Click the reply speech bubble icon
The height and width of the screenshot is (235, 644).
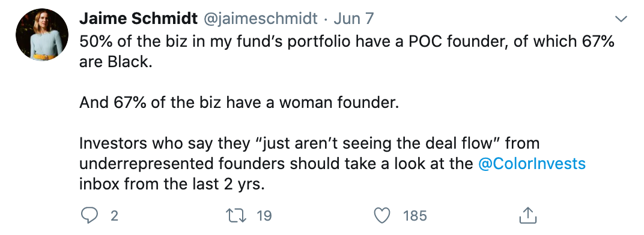point(89,215)
